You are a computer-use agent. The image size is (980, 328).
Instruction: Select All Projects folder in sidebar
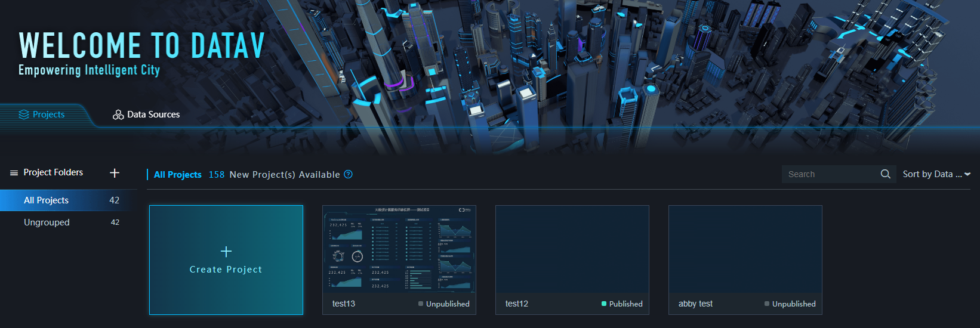46,200
